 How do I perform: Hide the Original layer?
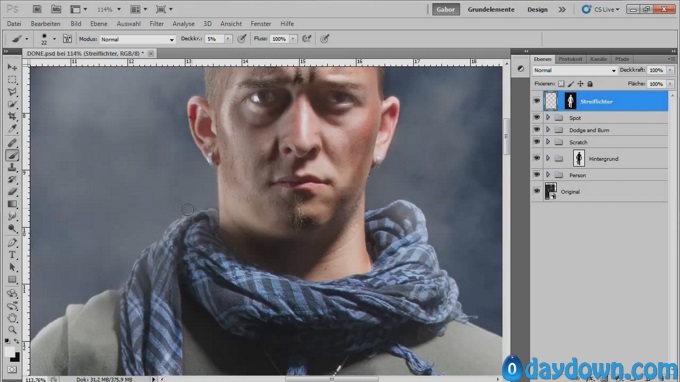(x=537, y=191)
